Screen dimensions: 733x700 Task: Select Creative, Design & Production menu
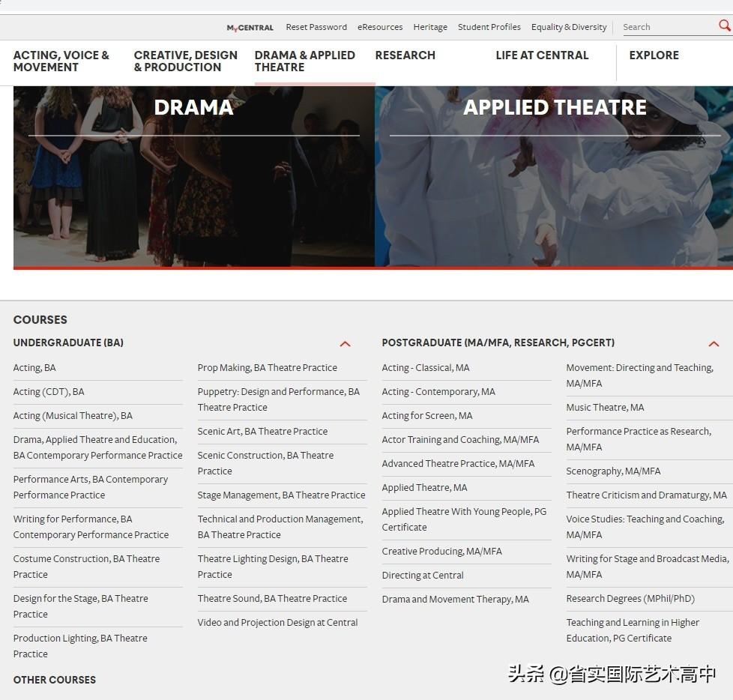(185, 61)
